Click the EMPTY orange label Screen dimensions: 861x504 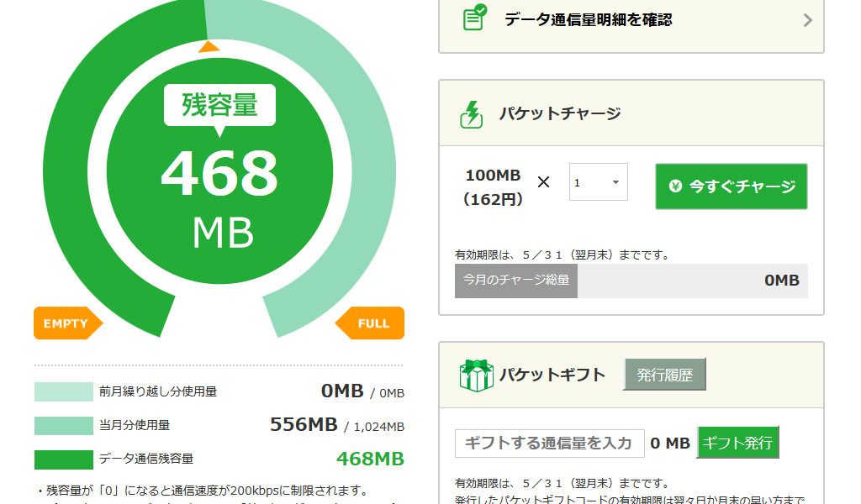click(x=68, y=323)
